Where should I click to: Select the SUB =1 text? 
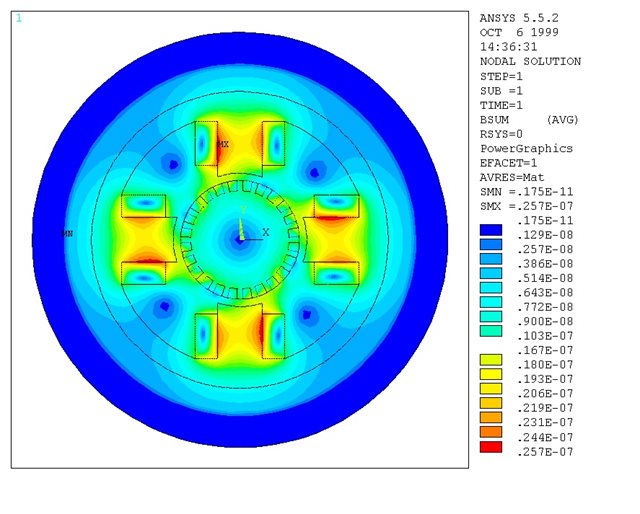pos(501,91)
